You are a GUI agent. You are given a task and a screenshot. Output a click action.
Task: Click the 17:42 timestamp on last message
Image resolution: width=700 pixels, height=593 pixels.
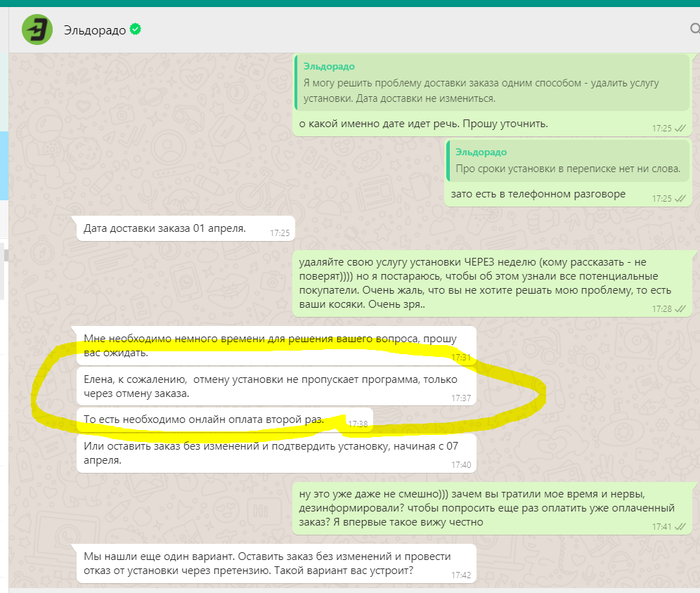coord(461,575)
